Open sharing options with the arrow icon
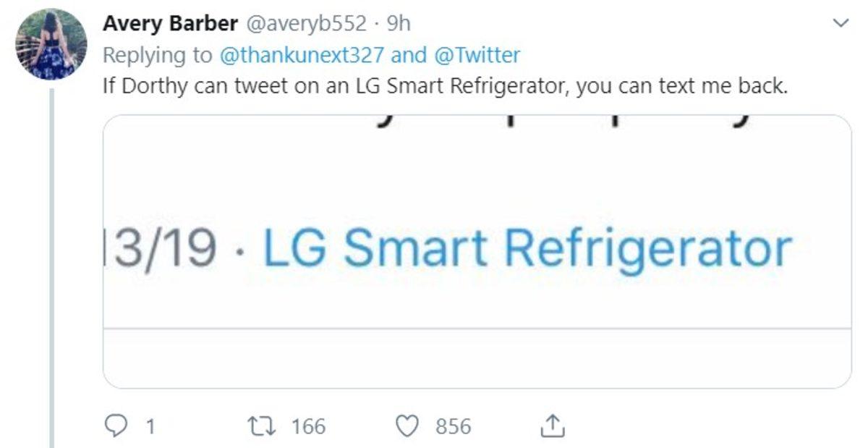 [553, 425]
